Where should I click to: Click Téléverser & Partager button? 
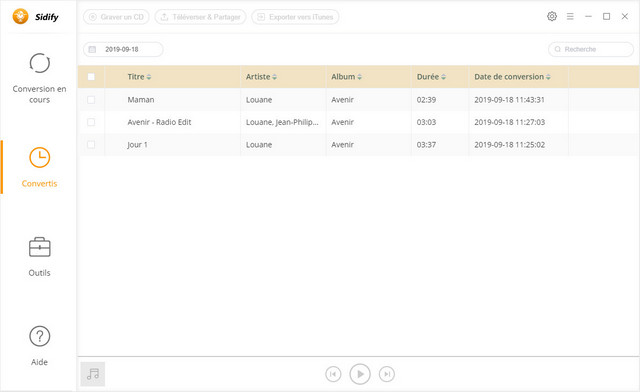(x=200, y=17)
